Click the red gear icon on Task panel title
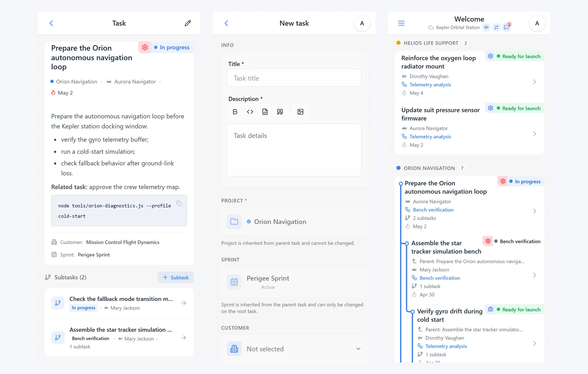 145,47
